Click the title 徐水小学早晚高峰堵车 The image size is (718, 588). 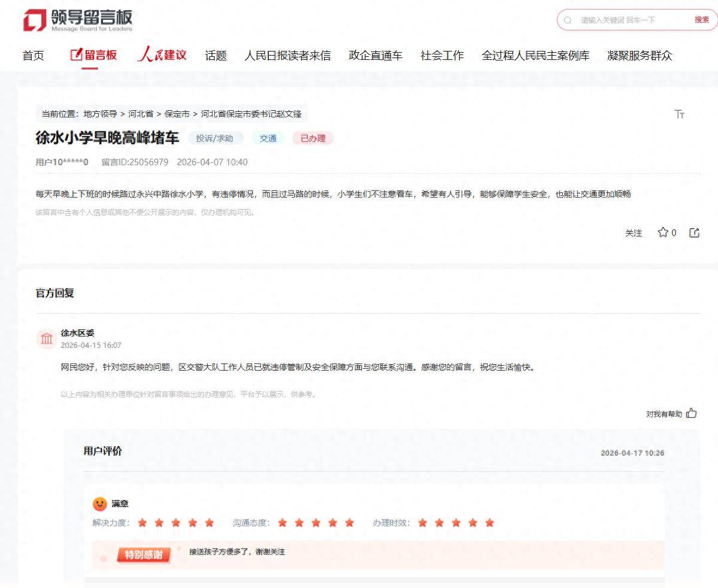107,138
